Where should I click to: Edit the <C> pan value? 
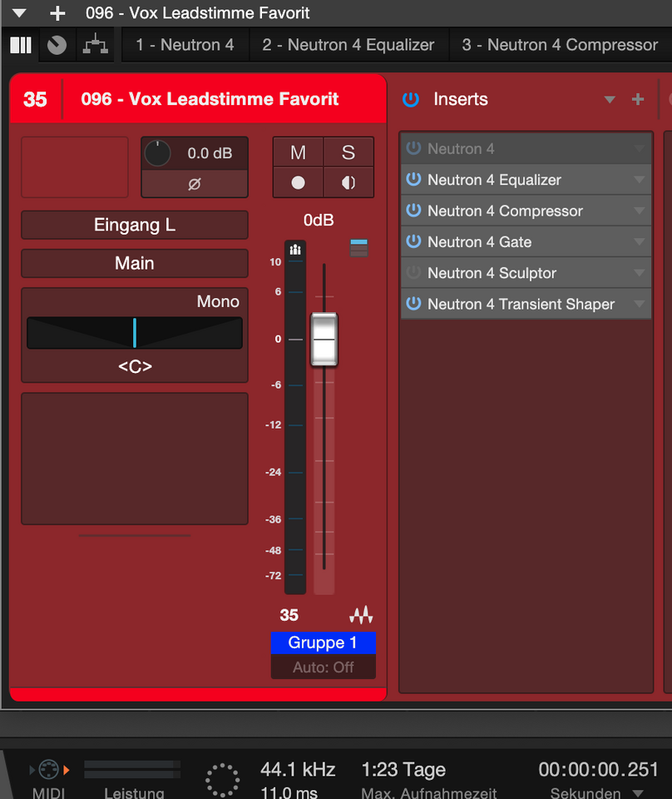tap(135, 366)
